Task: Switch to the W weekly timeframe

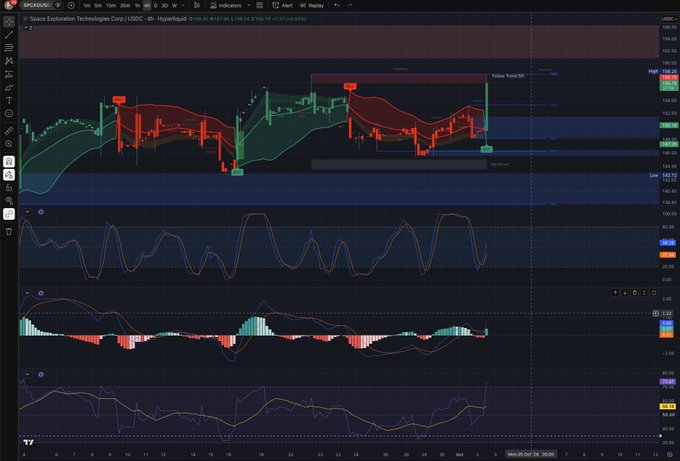Action: (174, 6)
